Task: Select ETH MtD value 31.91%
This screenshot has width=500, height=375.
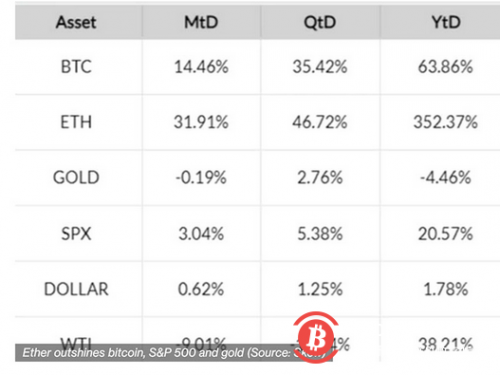Action: point(201,122)
